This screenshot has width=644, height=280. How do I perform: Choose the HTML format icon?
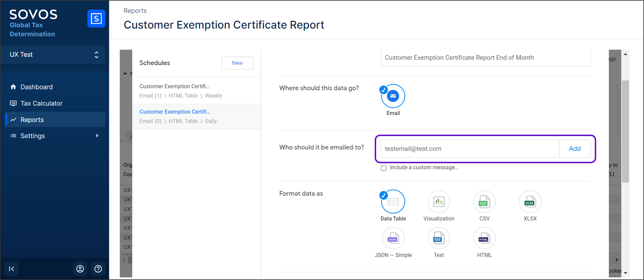pyautogui.click(x=484, y=238)
